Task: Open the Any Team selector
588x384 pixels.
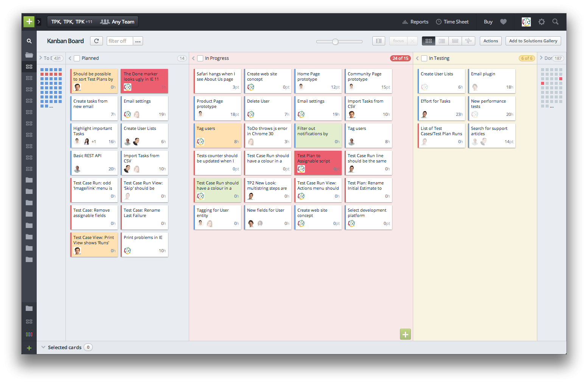Action: (x=117, y=22)
